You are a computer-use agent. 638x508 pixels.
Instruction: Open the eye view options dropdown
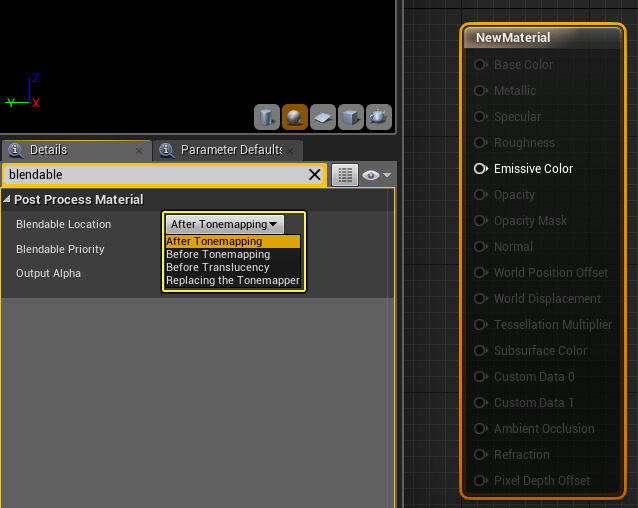point(377,175)
